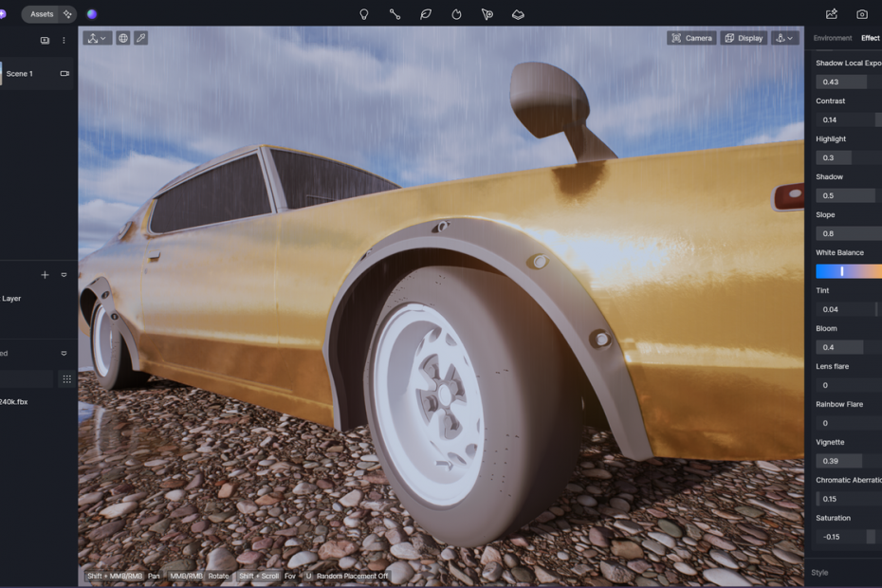The height and width of the screenshot is (588, 882).
Task: Open the image export icon
Action: 832,14
